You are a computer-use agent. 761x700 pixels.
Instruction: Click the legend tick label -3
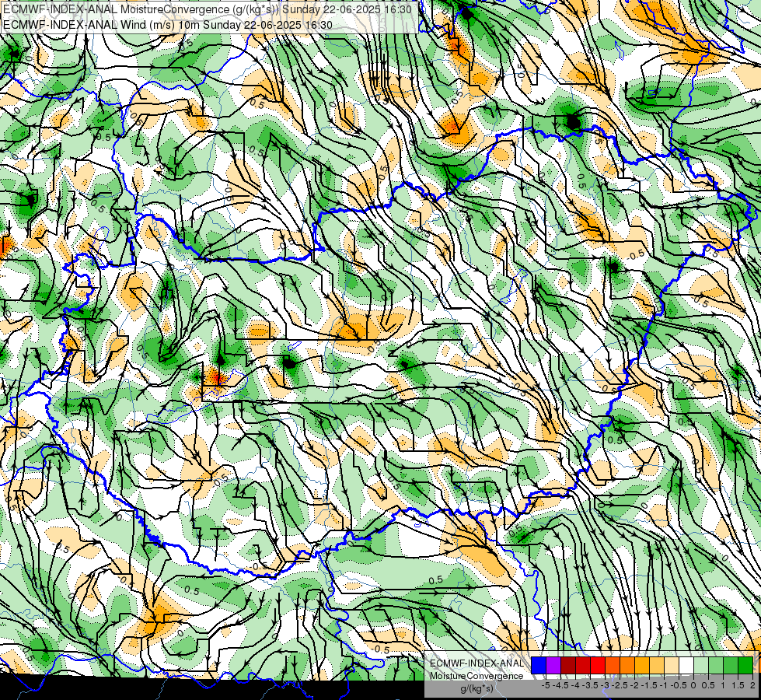click(605, 685)
